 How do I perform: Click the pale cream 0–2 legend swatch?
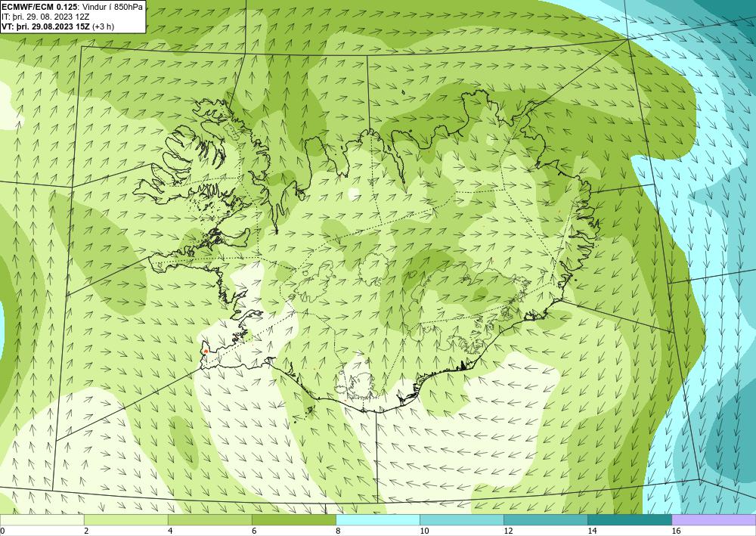click(x=42, y=520)
